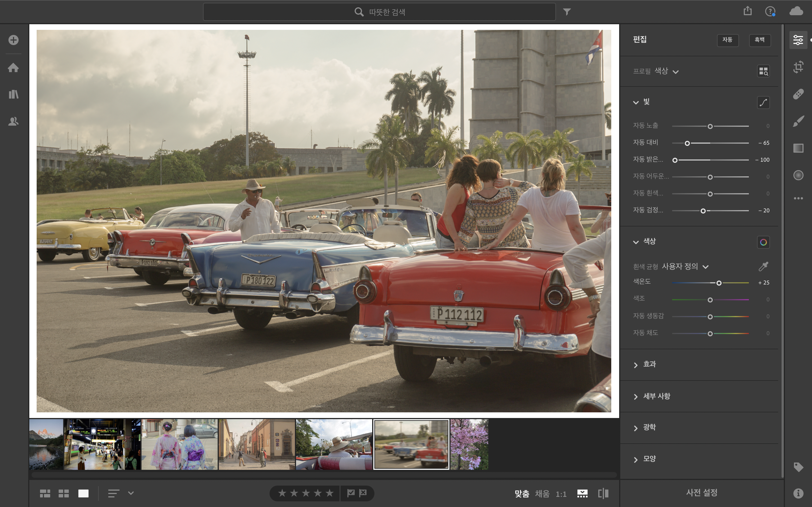Open the color mixer wheel icon
Image resolution: width=812 pixels, height=507 pixels.
(763, 242)
